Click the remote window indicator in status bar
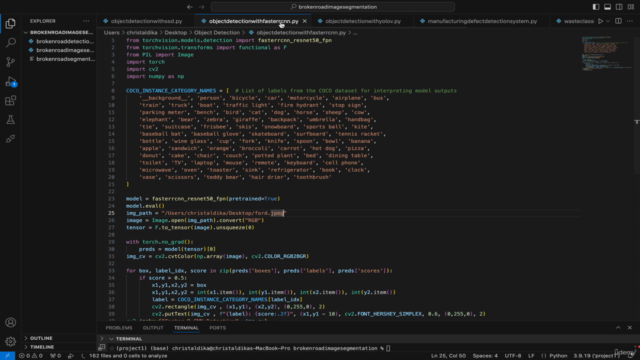Image resolution: width=640 pixels, height=360 pixels. click(7, 356)
